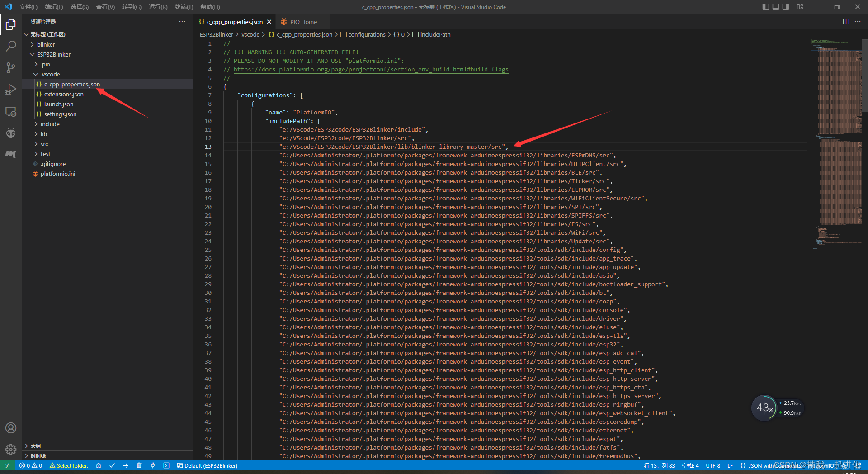
Task: Toggle primary side bar layout icon
Action: [x=765, y=7]
